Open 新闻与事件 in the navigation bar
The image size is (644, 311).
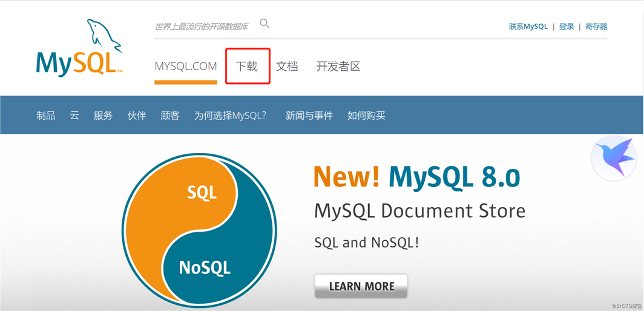click(x=309, y=116)
